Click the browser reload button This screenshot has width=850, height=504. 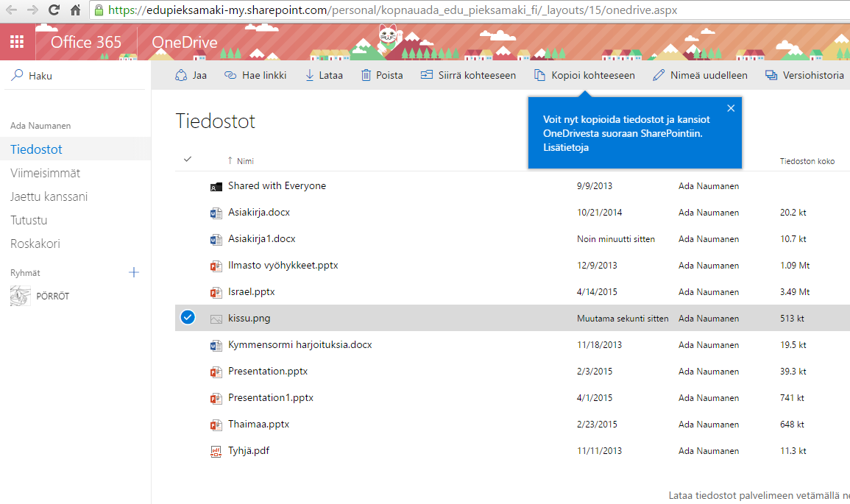54,10
